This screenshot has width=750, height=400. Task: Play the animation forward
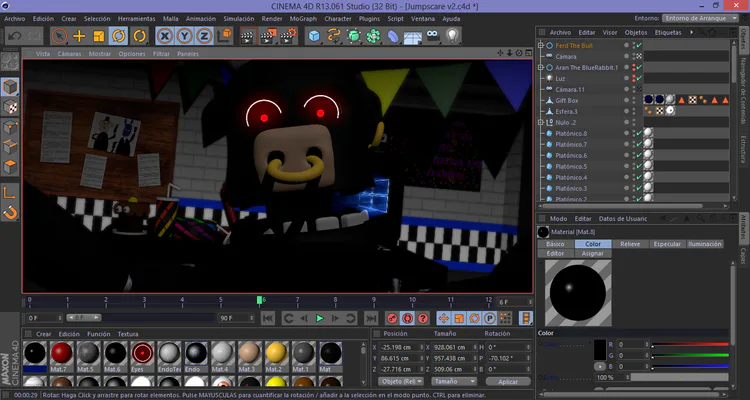click(x=320, y=318)
